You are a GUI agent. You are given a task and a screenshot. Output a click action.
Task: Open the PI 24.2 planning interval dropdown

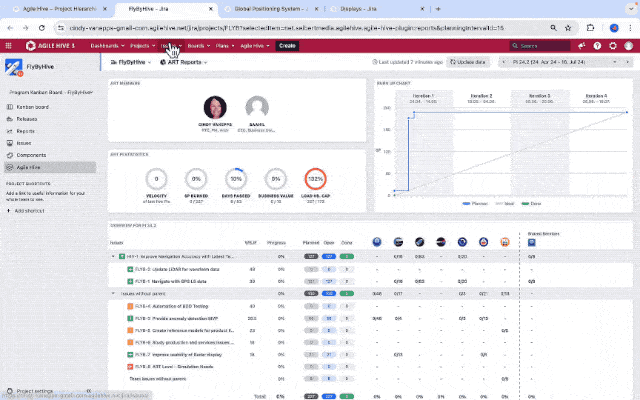pyautogui.click(x=564, y=62)
